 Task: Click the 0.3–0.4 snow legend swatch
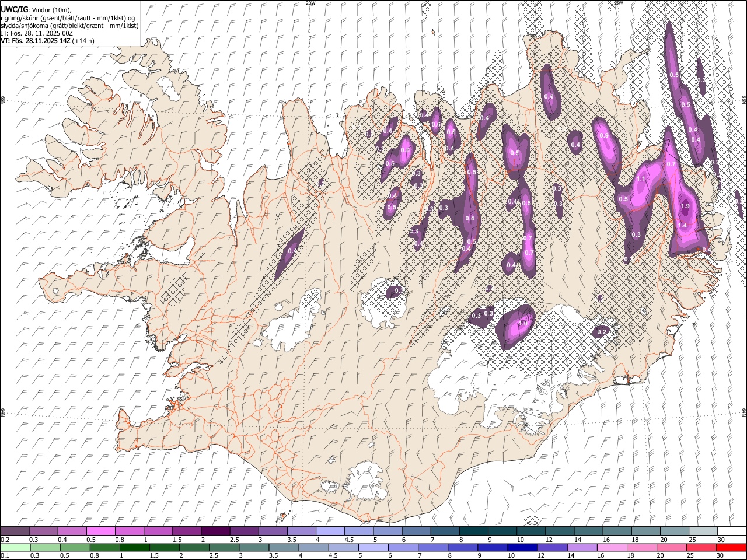[43, 531]
